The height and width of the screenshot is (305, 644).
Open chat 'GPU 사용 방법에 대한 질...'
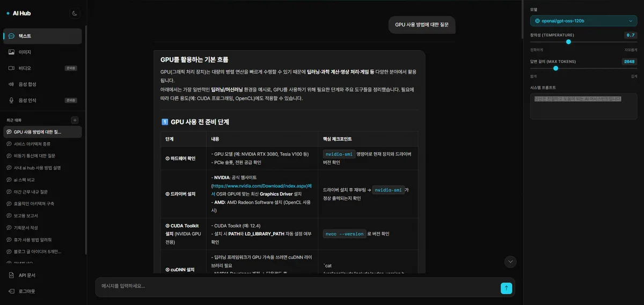[x=42, y=132]
